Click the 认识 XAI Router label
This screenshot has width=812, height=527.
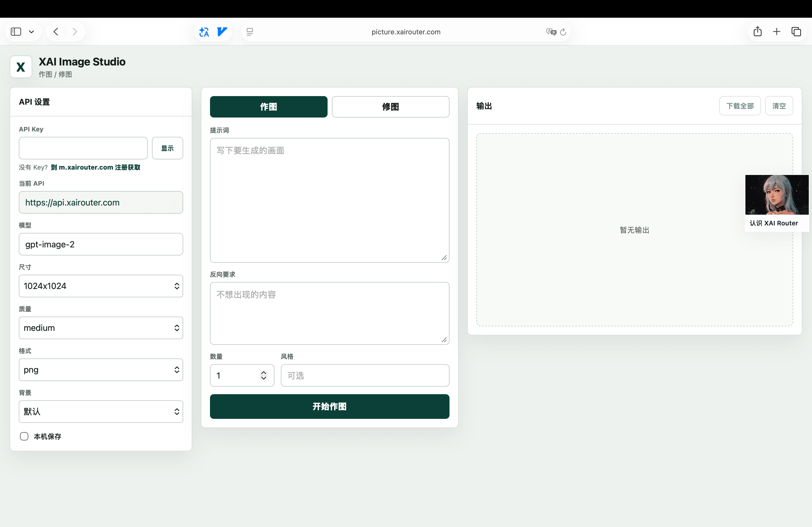pos(773,223)
